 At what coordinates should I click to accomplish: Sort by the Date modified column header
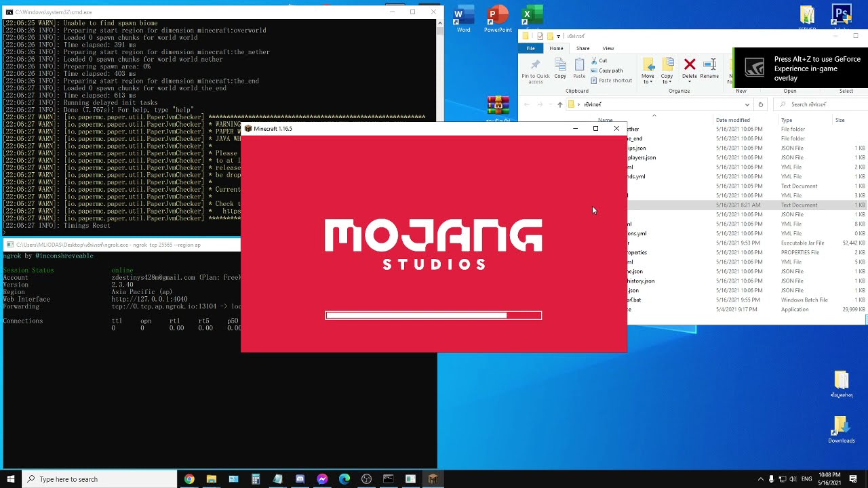[x=733, y=120]
